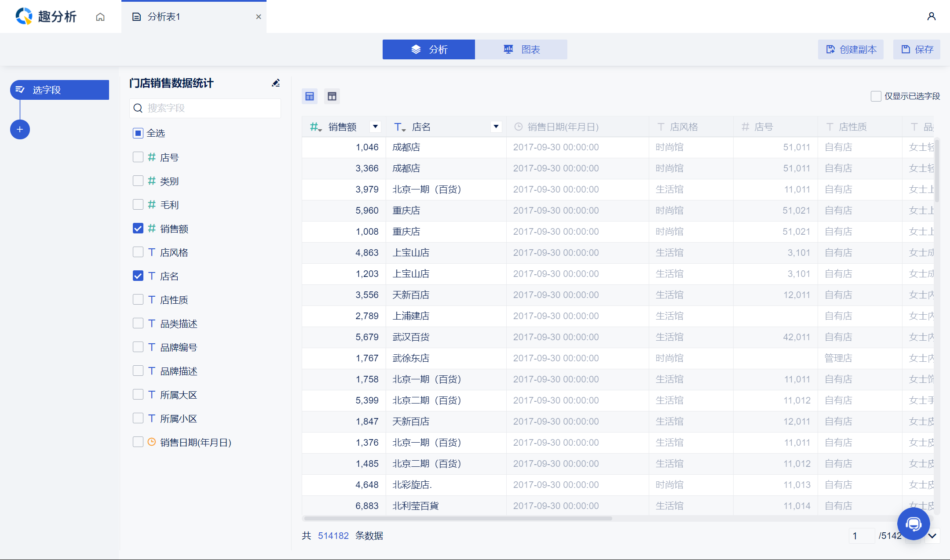Check the 店风格 field checkbox
The width and height of the screenshot is (950, 560).
(x=138, y=252)
